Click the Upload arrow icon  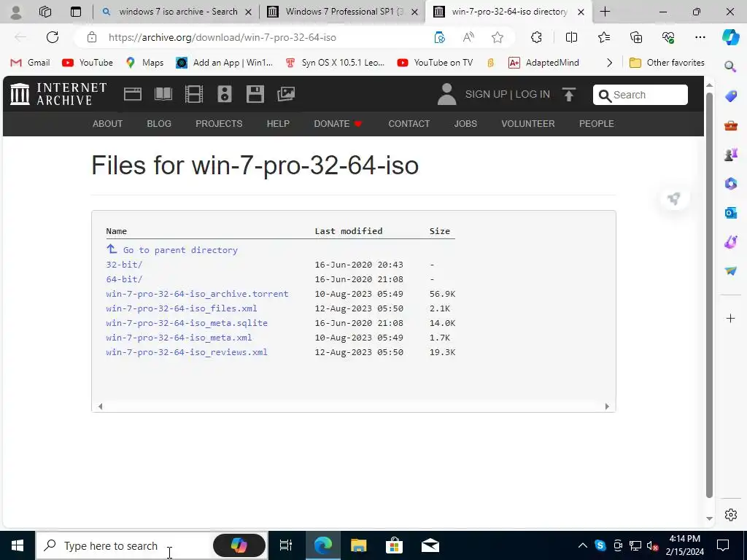click(568, 94)
